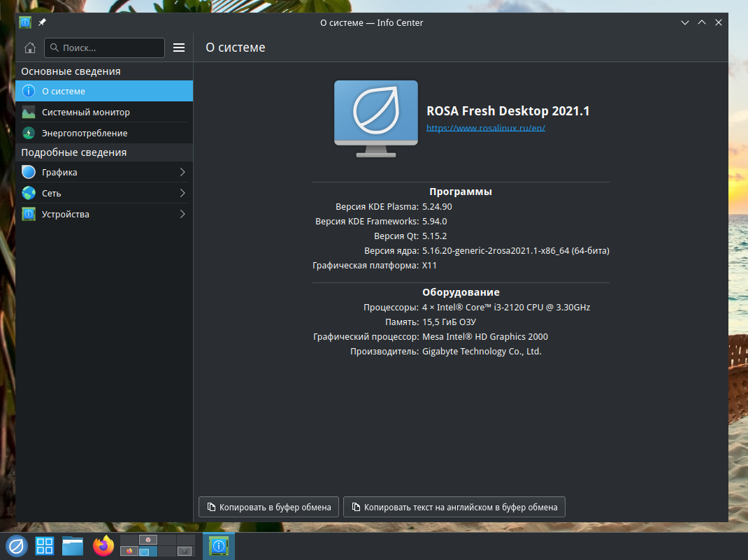748x560 pixels.
Task: Click the Info Center window icon in title bar
Action: pos(24,22)
